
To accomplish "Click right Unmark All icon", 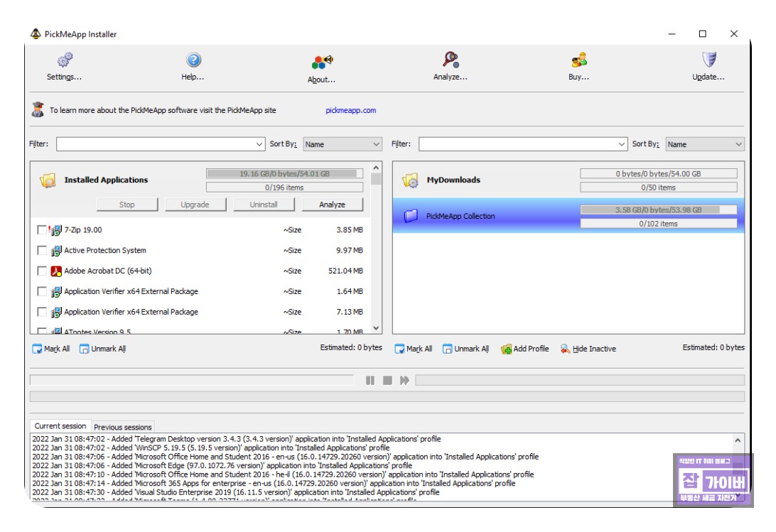I will pos(448,349).
